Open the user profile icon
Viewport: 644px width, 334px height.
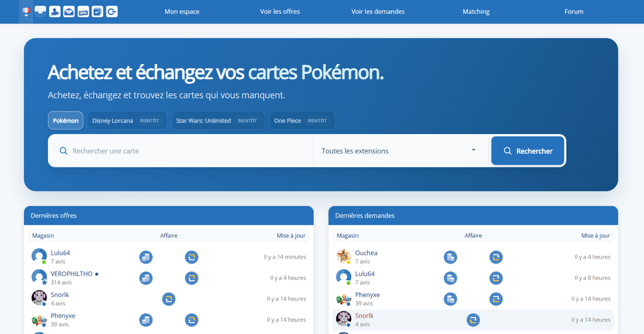[55, 11]
